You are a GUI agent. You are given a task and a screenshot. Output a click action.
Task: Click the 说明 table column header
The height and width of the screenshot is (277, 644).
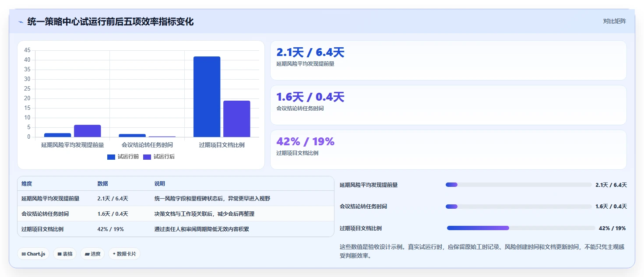tap(160, 184)
